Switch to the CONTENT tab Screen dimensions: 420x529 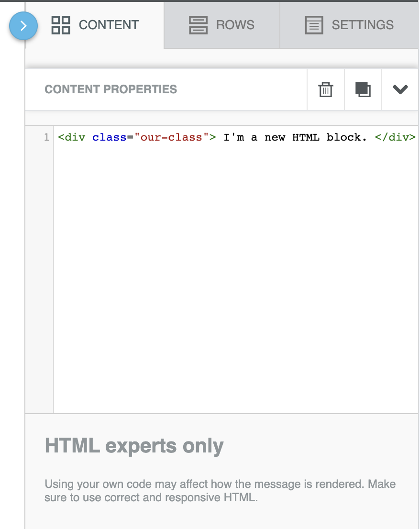95,25
